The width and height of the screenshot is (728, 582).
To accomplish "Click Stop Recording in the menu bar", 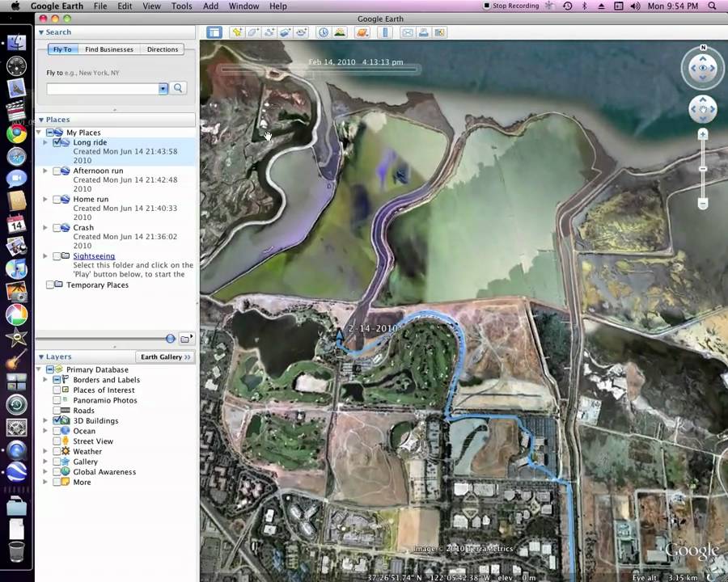I will 510,6.
